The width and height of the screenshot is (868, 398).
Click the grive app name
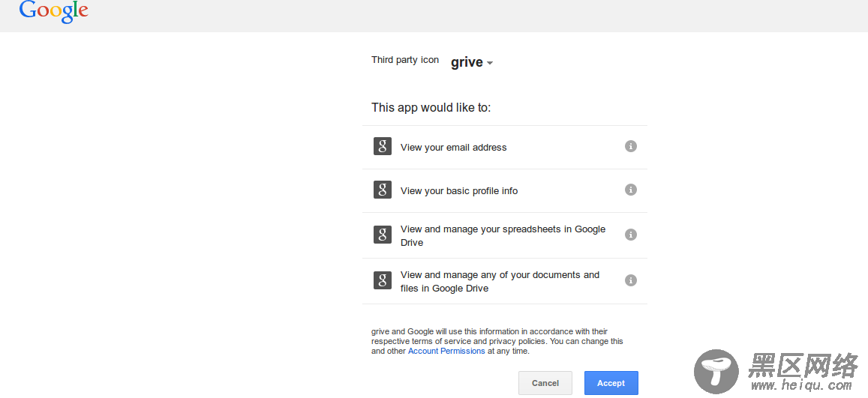[x=467, y=62]
